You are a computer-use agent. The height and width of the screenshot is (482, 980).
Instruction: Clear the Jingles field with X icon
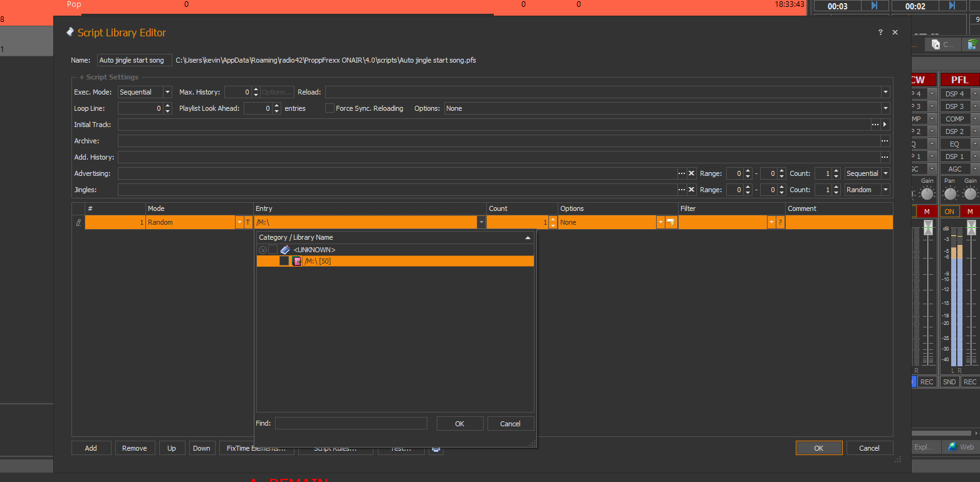[692, 190]
